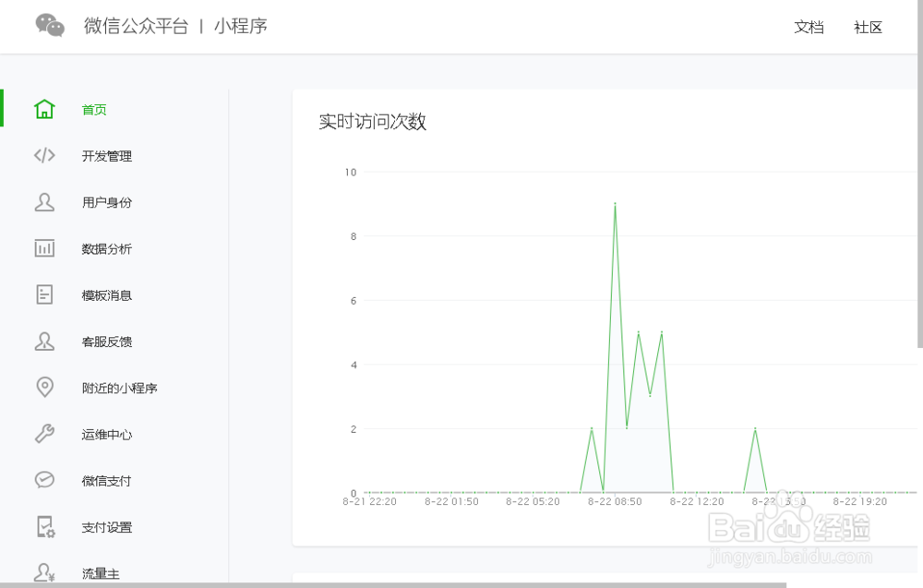Click the 小程序 header label

(240, 26)
